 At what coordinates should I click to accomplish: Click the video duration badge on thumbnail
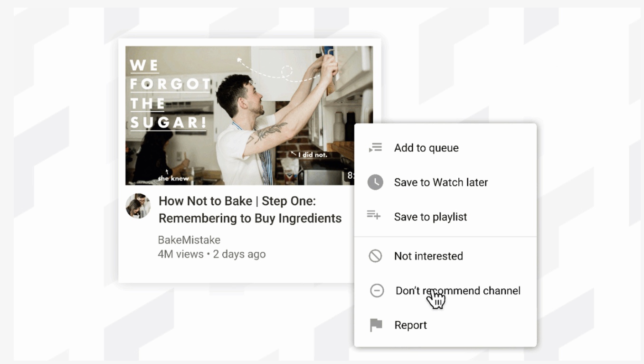(350, 176)
